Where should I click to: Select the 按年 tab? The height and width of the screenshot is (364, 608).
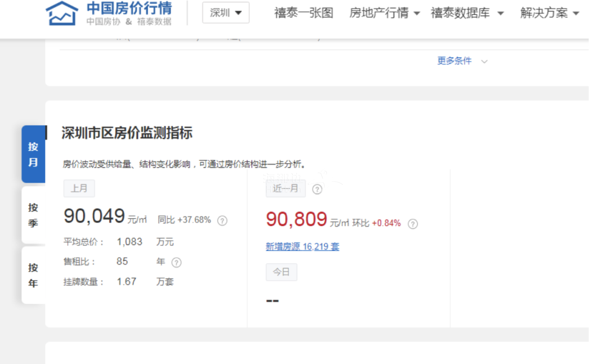tap(33, 275)
